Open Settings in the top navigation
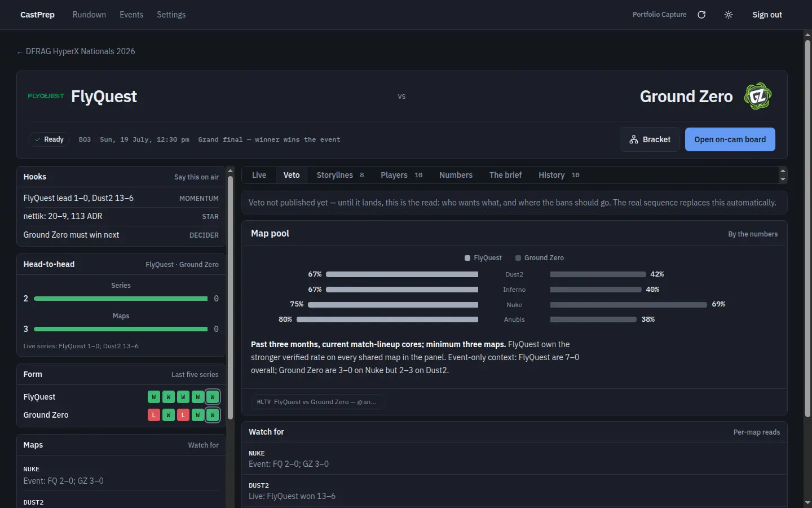The image size is (812, 508). click(171, 15)
